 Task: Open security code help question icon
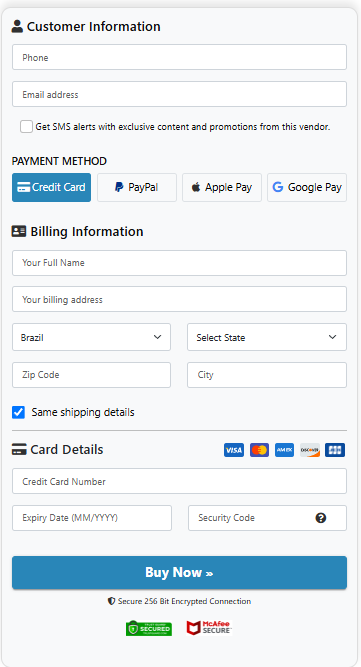[321, 518]
